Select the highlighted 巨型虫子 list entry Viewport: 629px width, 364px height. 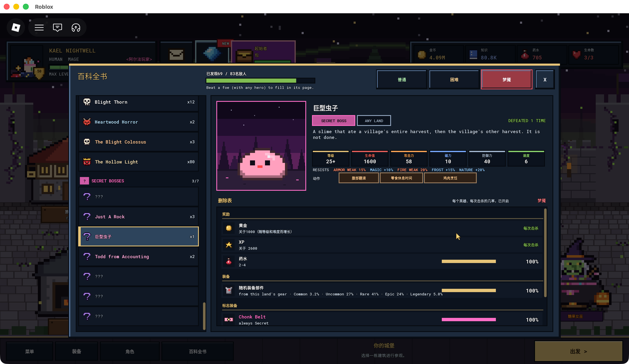pos(139,237)
